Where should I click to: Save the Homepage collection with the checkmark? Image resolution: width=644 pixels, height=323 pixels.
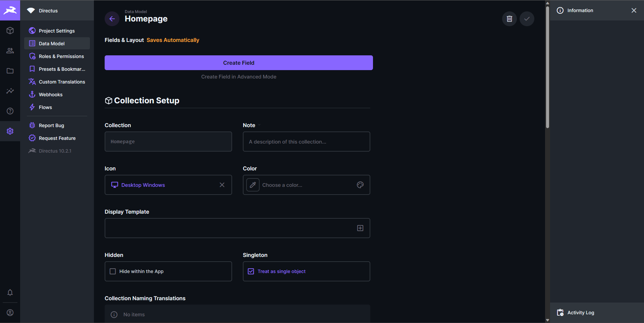pyautogui.click(x=527, y=19)
